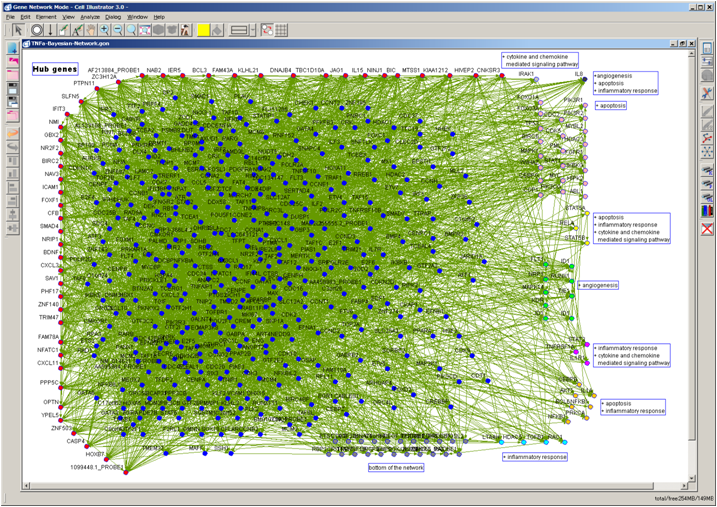Click the zoom in magnifier icon
Viewport: 717px width, 507px height.
click(x=104, y=30)
